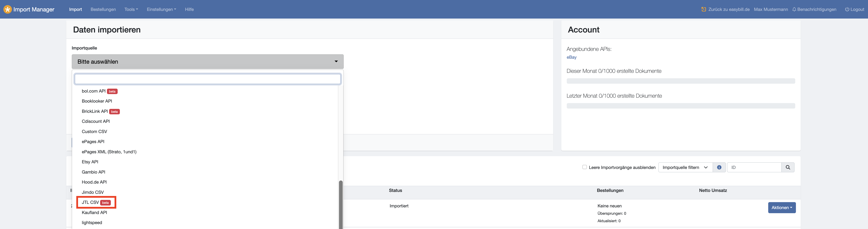868x229 pixels.
Task: Click the blue info icon beside Importquelle filtern
Action: pos(719,167)
